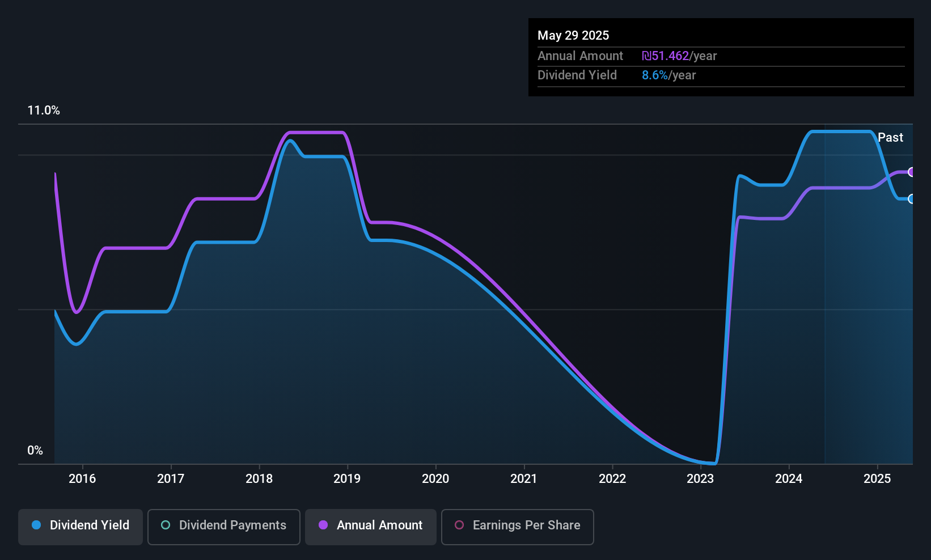Click the blue Dividend Yield end marker
The width and height of the screenshot is (931, 560).
(911, 198)
